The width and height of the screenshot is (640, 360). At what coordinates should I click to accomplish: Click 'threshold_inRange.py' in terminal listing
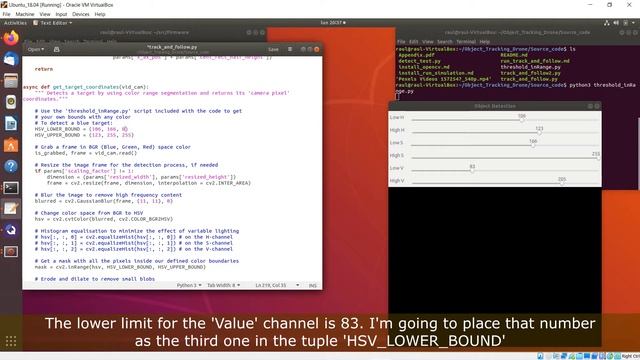coord(531,67)
